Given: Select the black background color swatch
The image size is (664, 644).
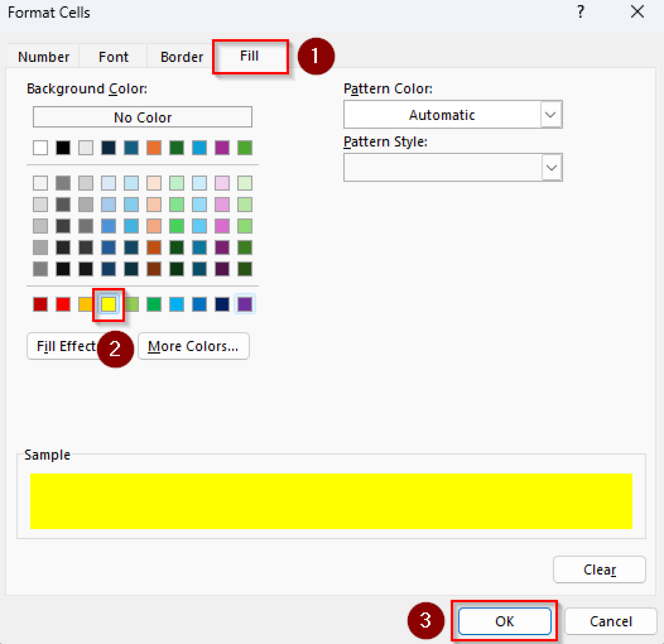Looking at the screenshot, I should click(63, 148).
